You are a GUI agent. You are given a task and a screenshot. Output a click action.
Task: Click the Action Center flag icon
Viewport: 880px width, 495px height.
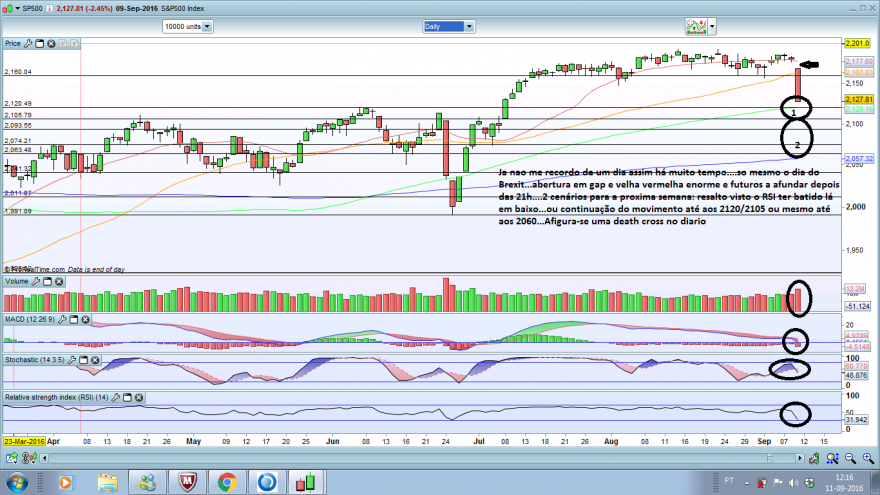(778, 483)
